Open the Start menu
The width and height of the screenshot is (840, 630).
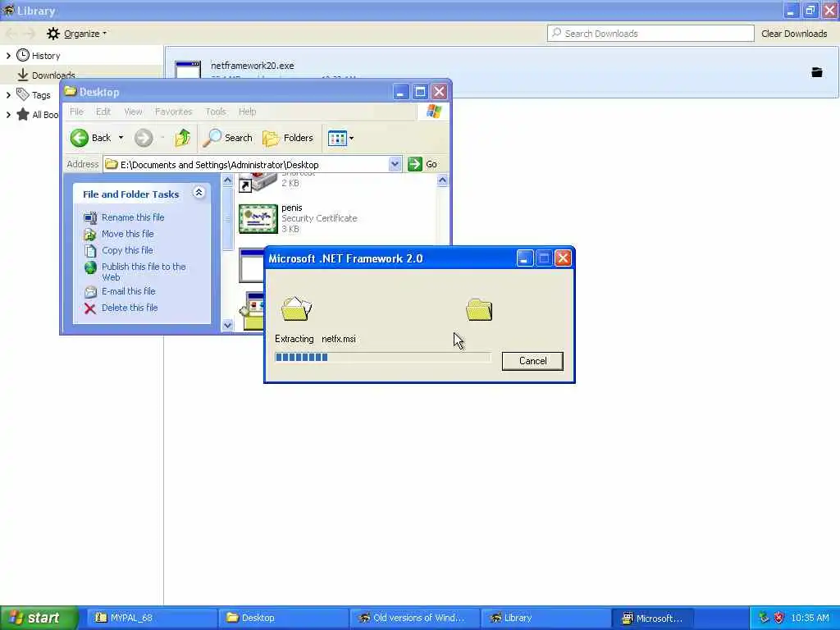coord(38,618)
